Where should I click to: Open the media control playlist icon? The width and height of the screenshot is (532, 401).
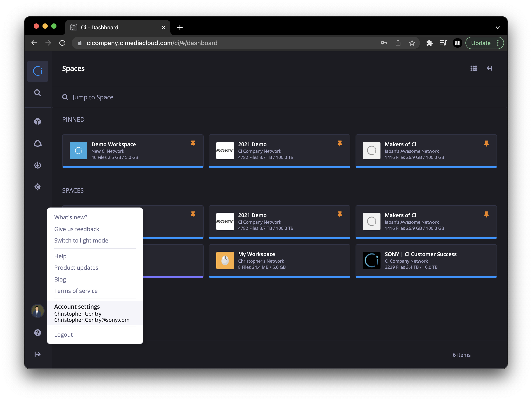click(443, 43)
